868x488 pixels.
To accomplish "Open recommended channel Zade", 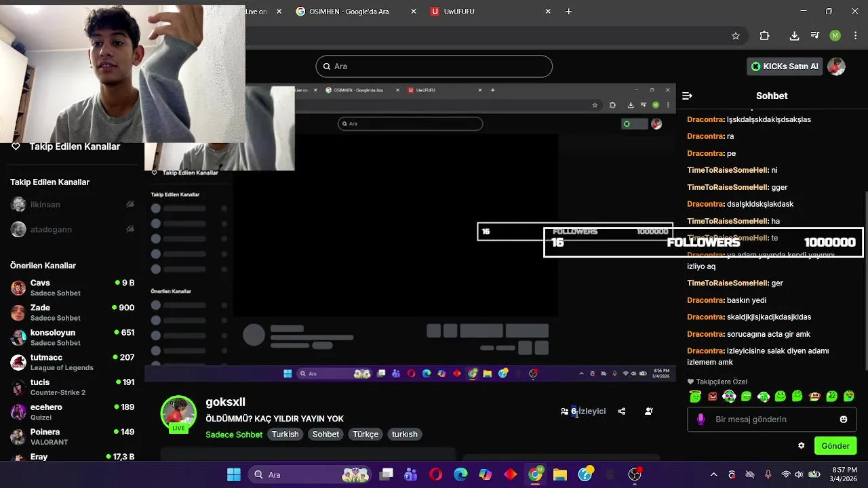I will 72,312.
